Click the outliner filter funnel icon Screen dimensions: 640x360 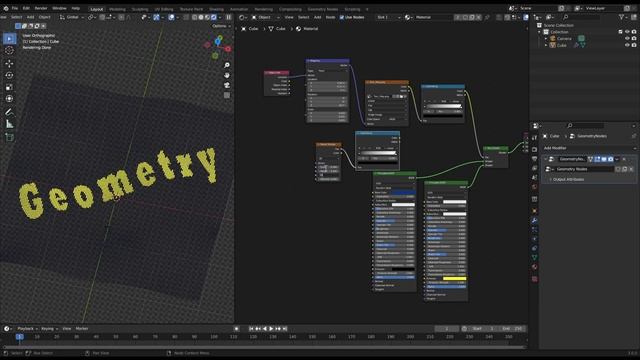(x=621, y=17)
